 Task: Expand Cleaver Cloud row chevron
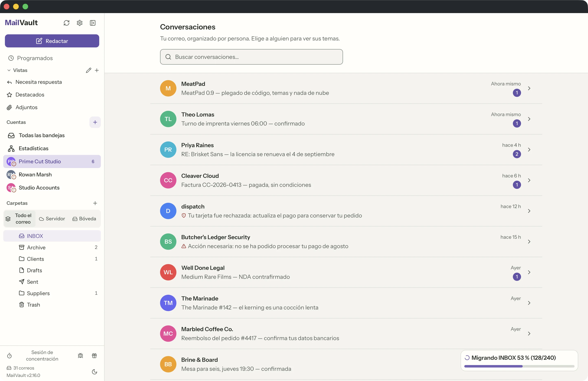coord(529,180)
